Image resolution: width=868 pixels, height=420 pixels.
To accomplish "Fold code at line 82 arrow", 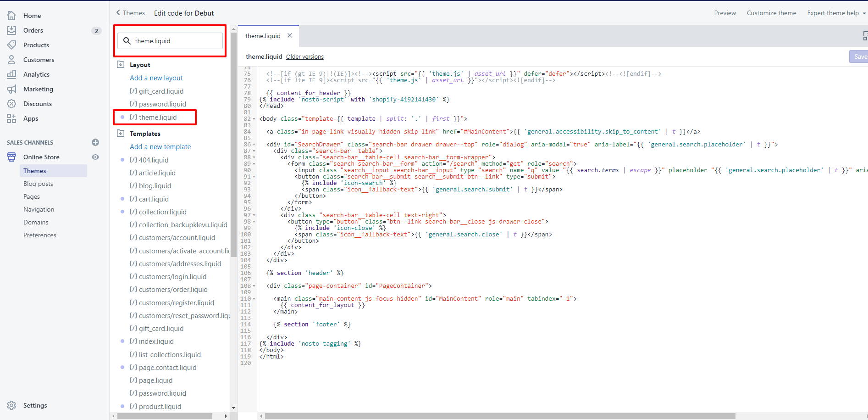I will pyautogui.click(x=254, y=119).
